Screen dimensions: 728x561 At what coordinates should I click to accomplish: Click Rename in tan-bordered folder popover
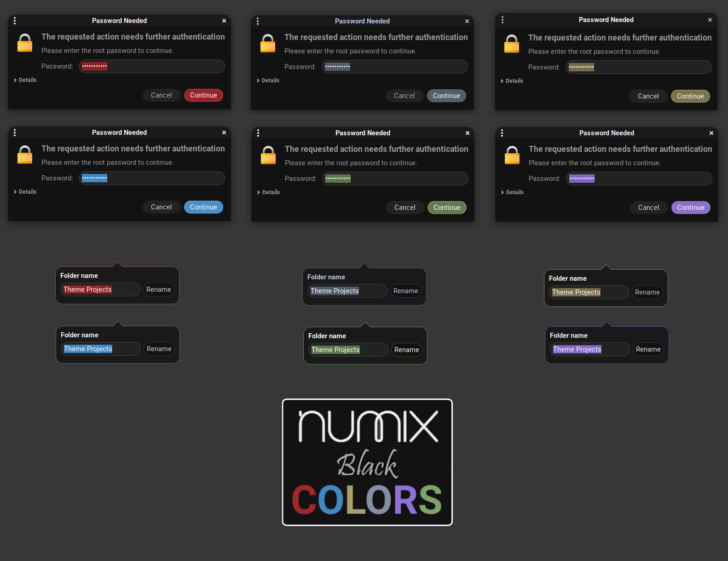pyautogui.click(x=647, y=292)
